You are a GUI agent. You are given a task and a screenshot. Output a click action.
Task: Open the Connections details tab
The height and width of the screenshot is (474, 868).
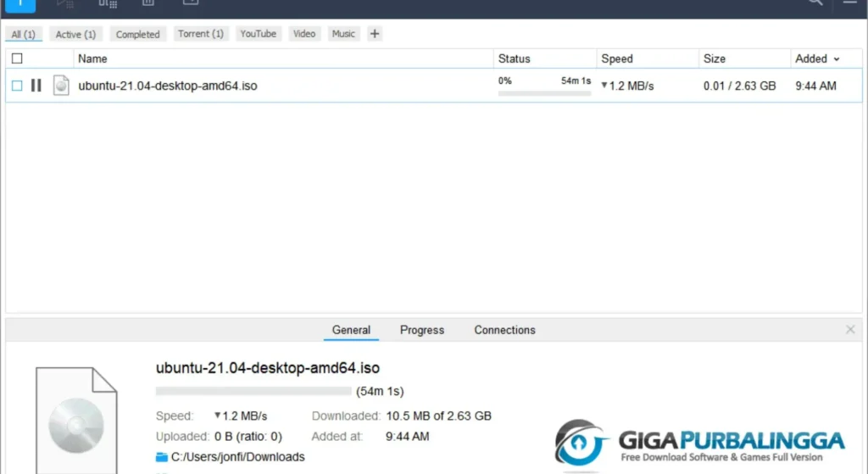pos(504,330)
